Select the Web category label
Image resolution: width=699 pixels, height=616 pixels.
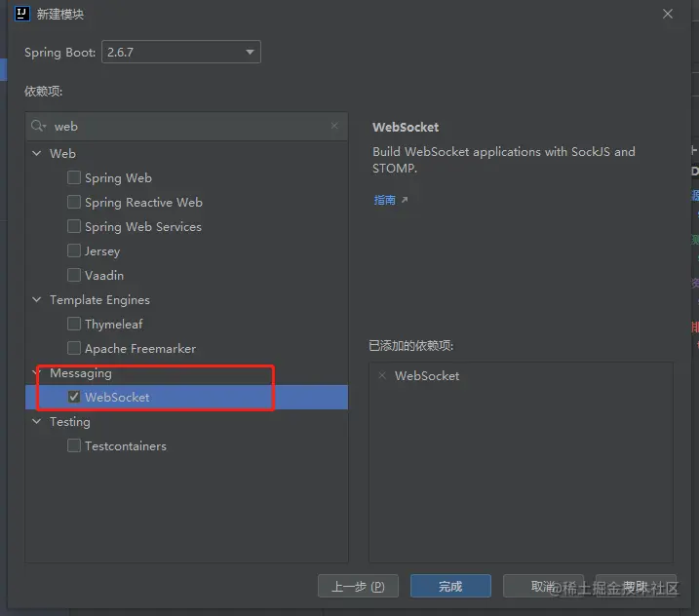[62, 153]
